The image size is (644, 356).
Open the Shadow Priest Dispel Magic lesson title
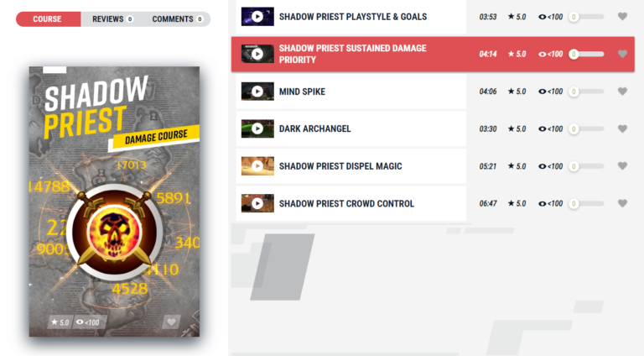pos(340,166)
